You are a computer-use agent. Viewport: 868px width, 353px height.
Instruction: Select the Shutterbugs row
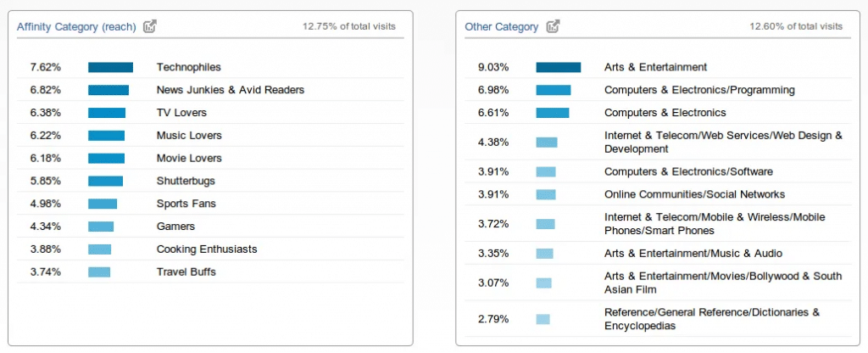(210, 181)
